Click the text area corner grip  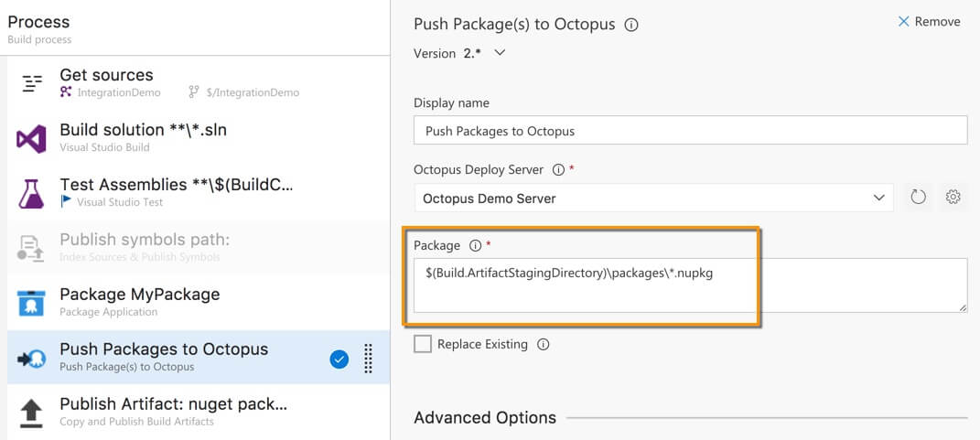(963, 307)
